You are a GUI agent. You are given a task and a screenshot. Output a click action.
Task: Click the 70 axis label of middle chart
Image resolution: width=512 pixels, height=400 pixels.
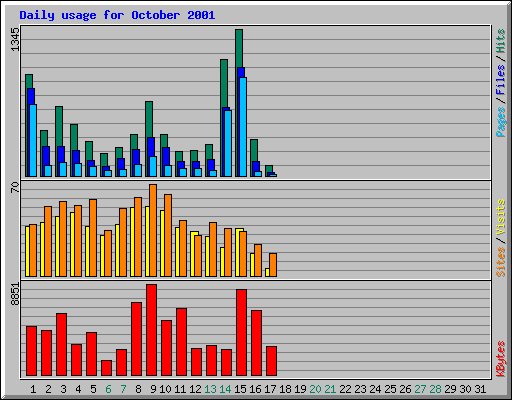tap(15, 187)
